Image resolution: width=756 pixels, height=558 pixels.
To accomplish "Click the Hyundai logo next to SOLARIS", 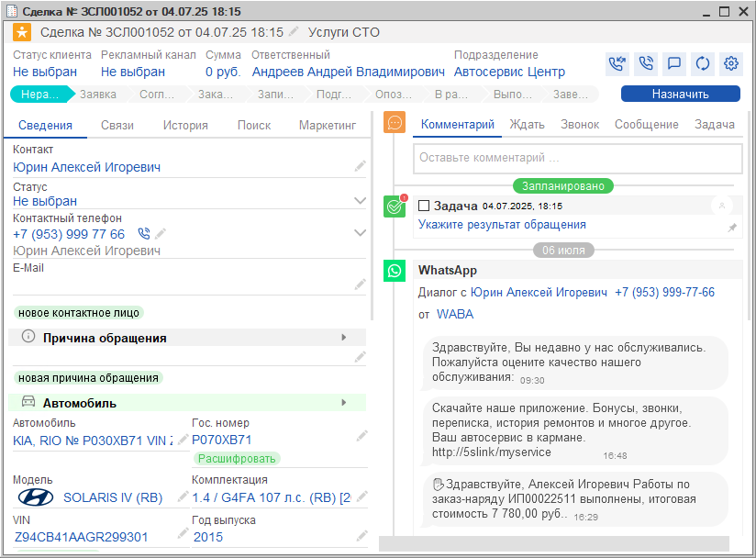I will pyautogui.click(x=37, y=497).
